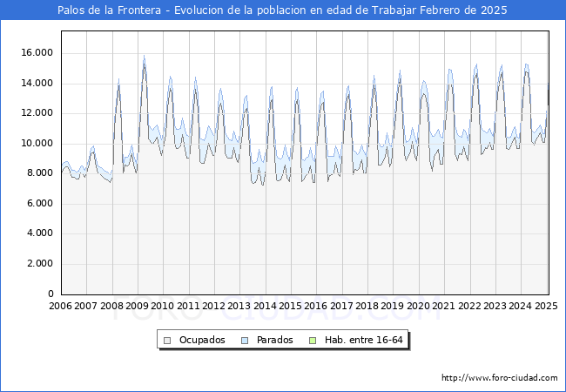Open the foro-ciudad.com URL link
Viewport: 566px width, 392px height.
(500, 378)
